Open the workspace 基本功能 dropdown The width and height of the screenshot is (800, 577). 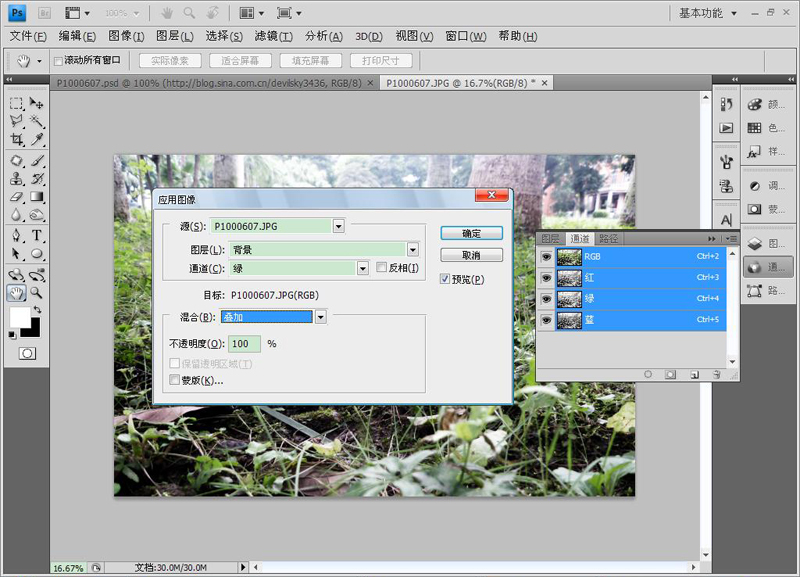point(708,13)
